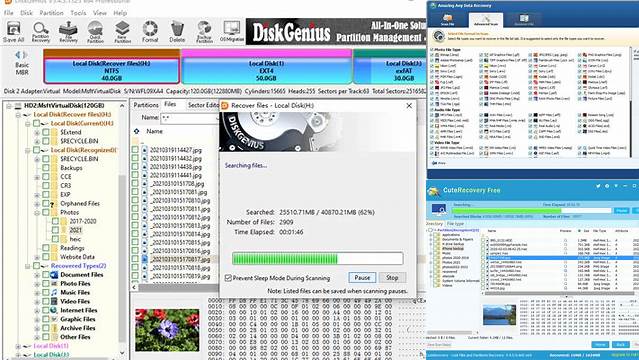Select the pink EXT4 50.0GB partition block
Image resolution: width=639 pixels, height=360 pixels.
(x=267, y=67)
